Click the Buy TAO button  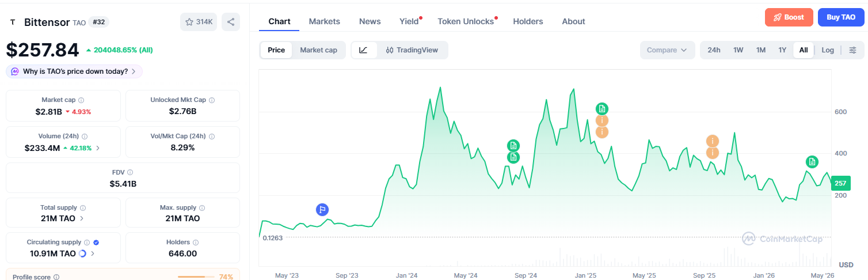click(841, 17)
